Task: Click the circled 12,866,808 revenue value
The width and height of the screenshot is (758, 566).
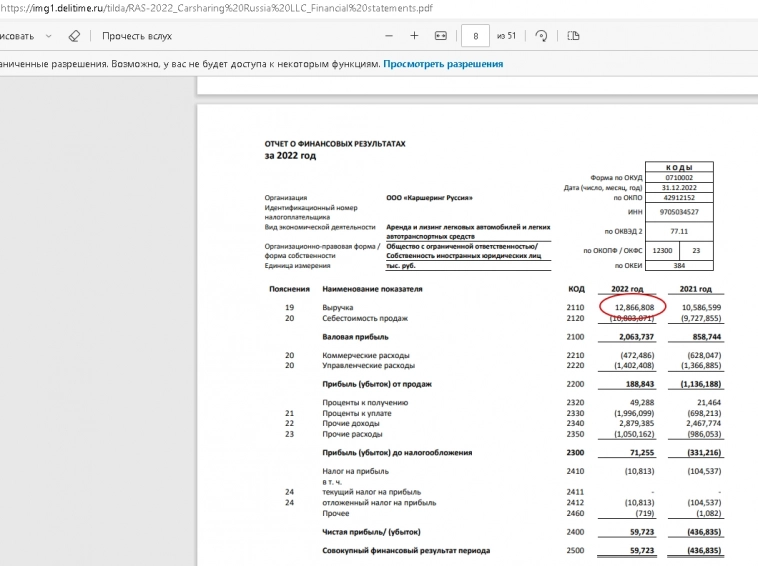Action: pos(634,307)
